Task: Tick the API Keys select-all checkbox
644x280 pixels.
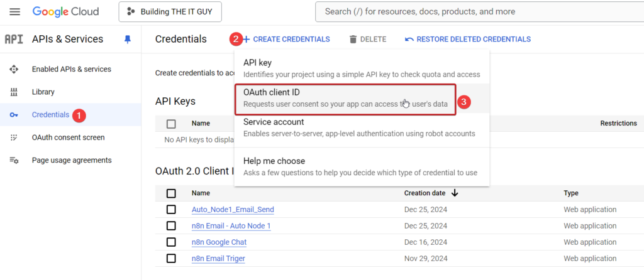Action: (x=171, y=124)
